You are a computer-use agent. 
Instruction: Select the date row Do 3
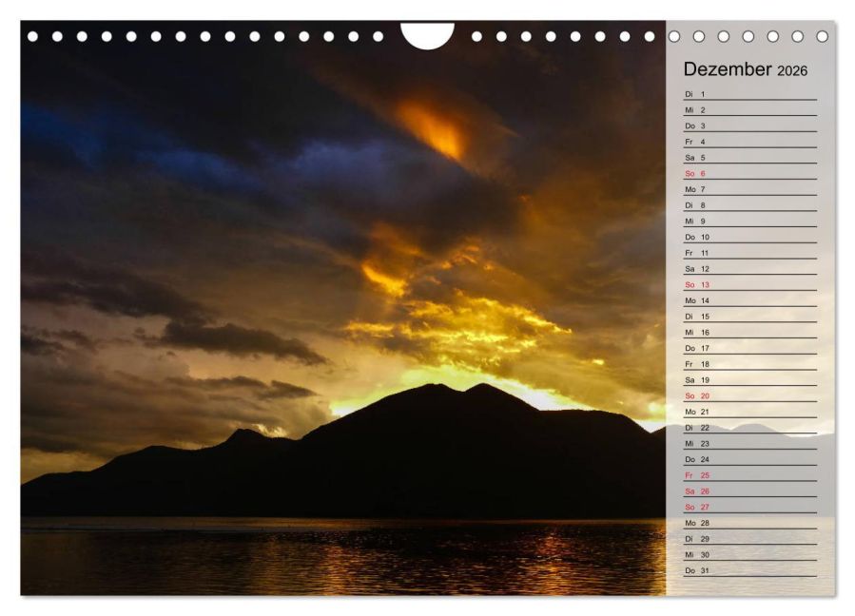[x=750, y=125]
